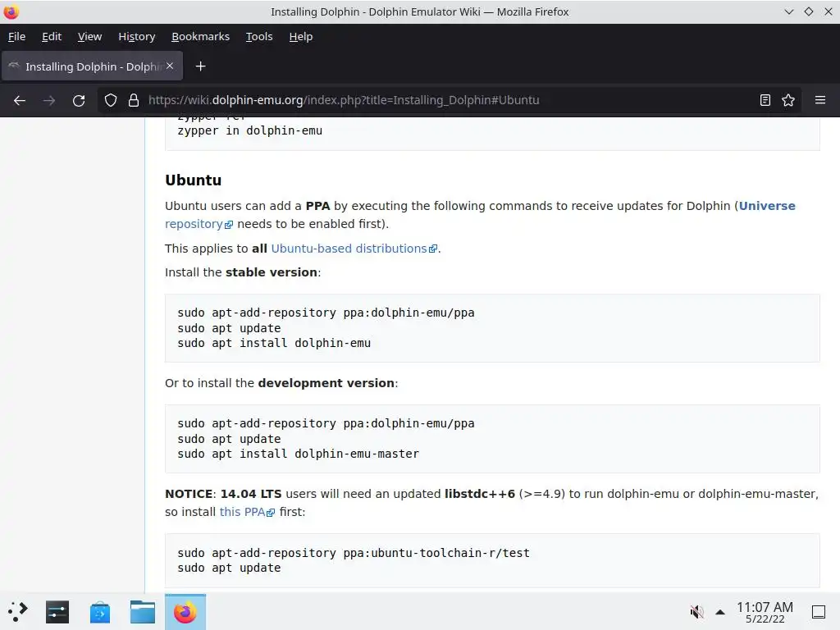Minimize the Firefox window
The image size is (840, 630).
click(x=788, y=11)
